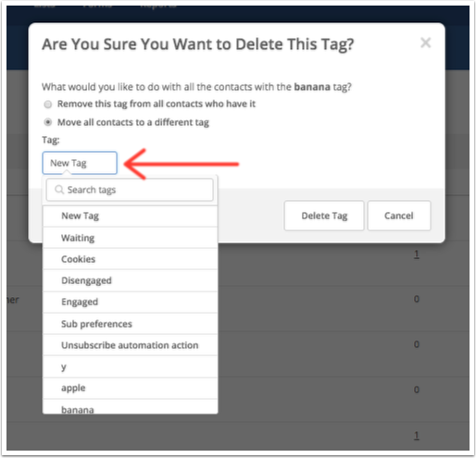Screen dimensions: 476x458
Task: Choose the Waiting tag option
Action: click(x=130, y=238)
